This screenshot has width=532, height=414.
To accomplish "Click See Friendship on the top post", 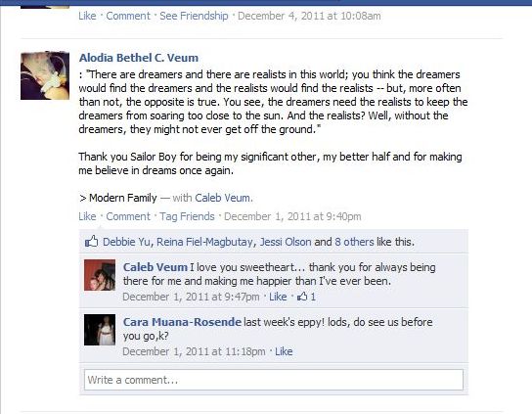I will click(x=194, y=16).
